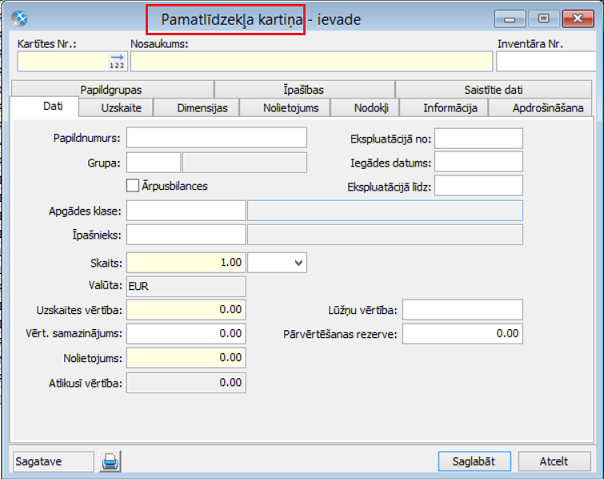Click the application logo icon in title bar

pos(19,18)
